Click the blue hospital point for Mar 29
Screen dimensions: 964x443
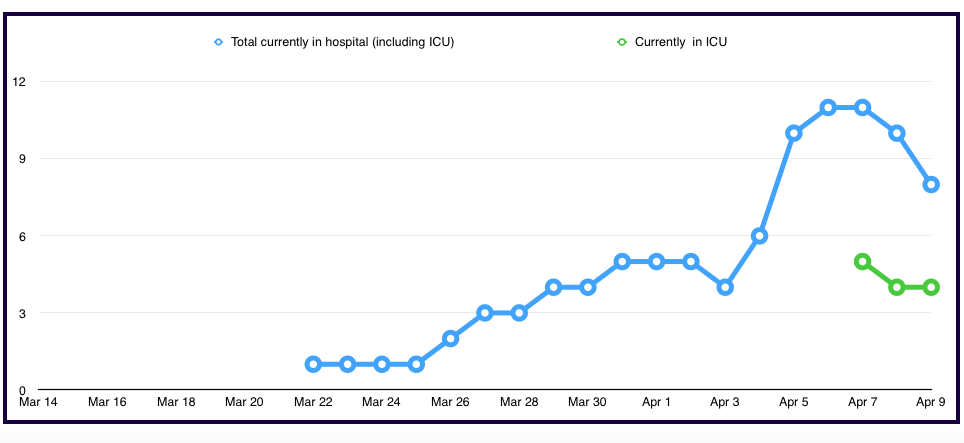553,287
